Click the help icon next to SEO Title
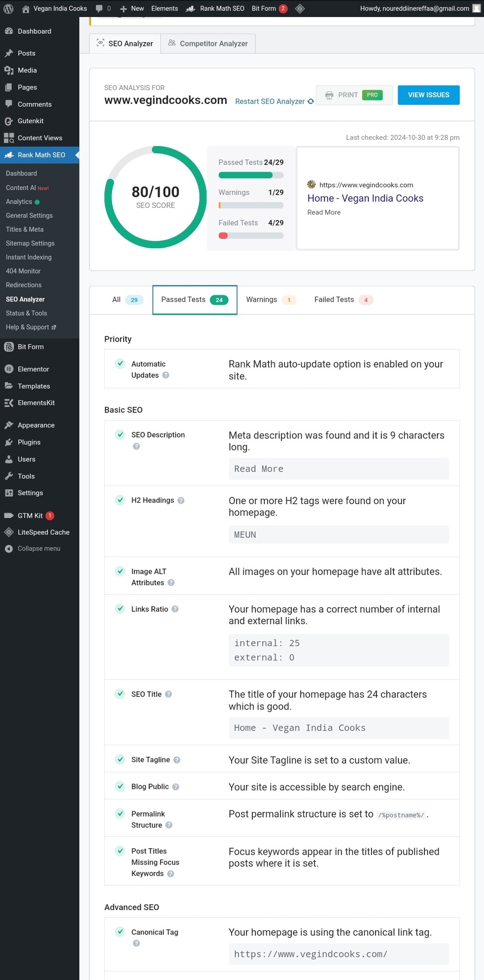Image resolution: width=484 pixels, height=980 pixels. tap(168, 694)
